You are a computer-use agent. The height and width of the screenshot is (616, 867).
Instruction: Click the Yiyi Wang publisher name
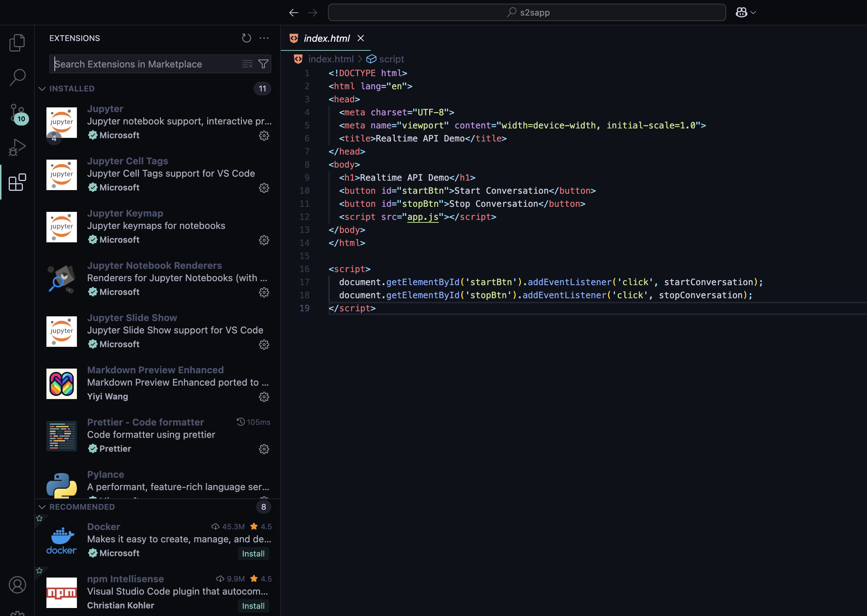click(108, 397)
